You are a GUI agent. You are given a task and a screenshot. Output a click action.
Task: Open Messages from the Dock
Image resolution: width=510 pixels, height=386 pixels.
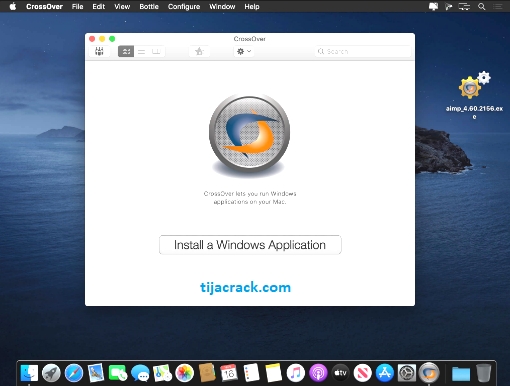140,373
